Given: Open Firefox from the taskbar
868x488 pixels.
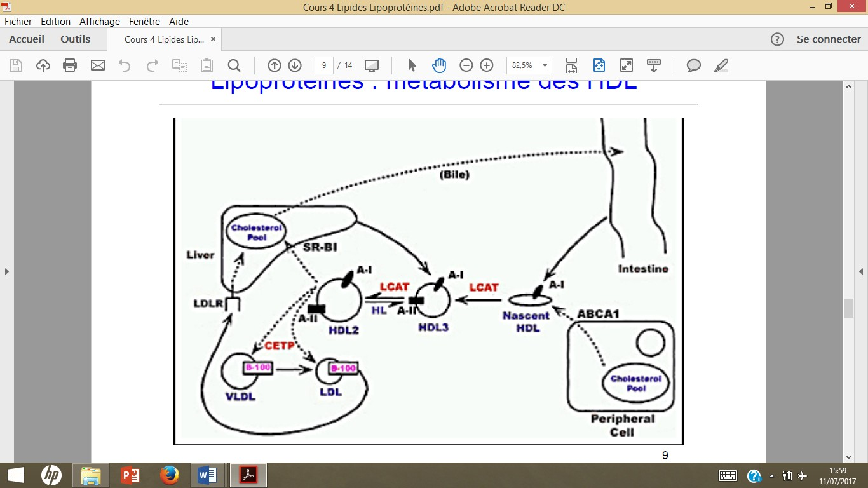Looking at the screenshot, I should (x=169, y=475).
